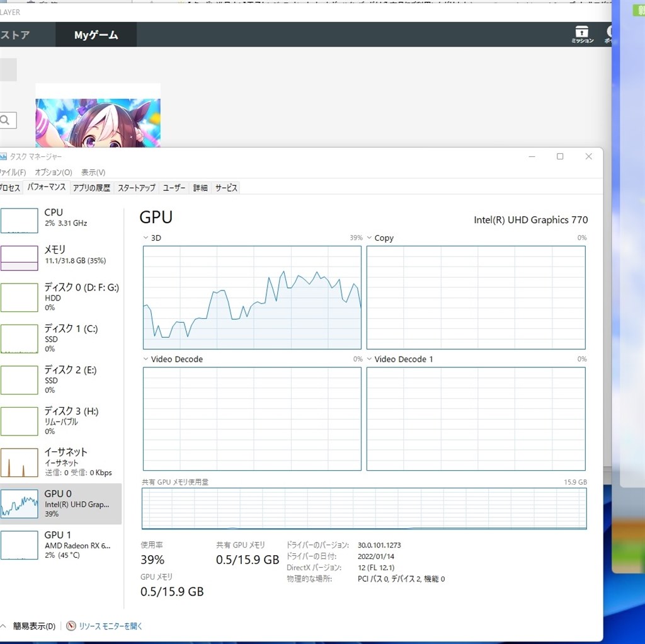Open the ミッション icon in game player
Image resolution: width=645 pixels, height=644 pixels.
click(582, 34)
